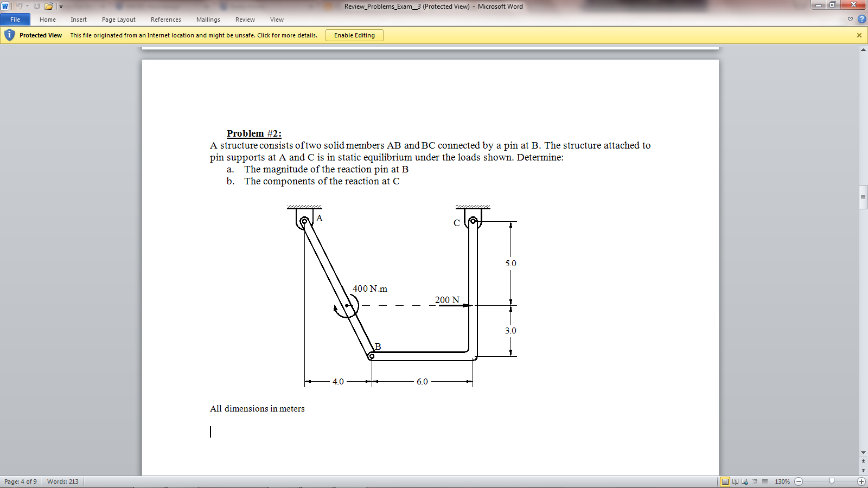Switch to Full Screen Reading view
Screen dimensions: 868x488
[x=735, y=481]
